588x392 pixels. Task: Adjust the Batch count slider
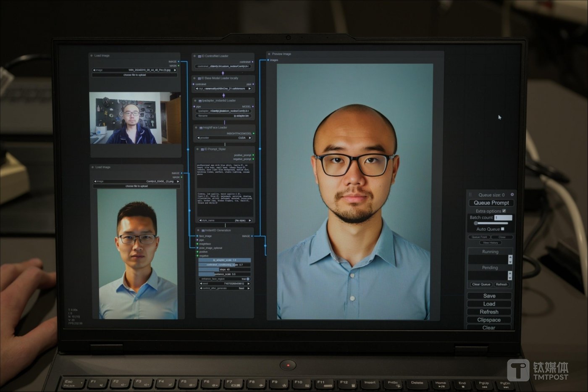coord(476,223)
